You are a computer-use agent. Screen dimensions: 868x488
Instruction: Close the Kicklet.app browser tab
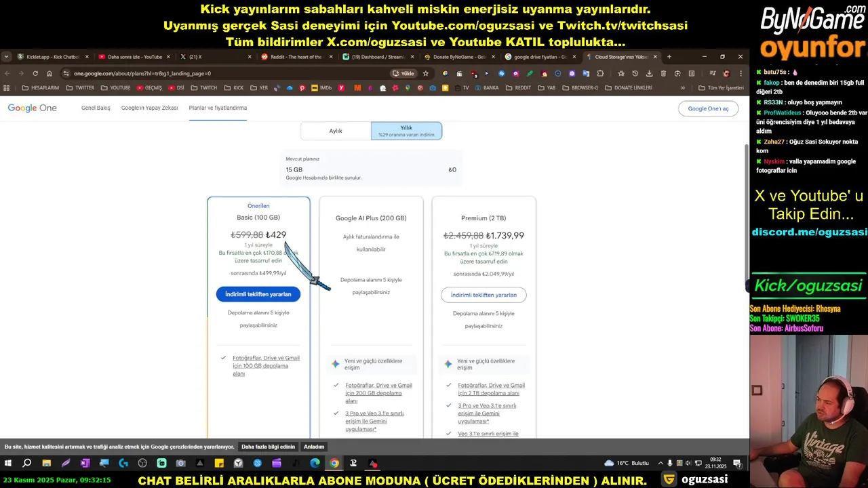coord(87,57)
